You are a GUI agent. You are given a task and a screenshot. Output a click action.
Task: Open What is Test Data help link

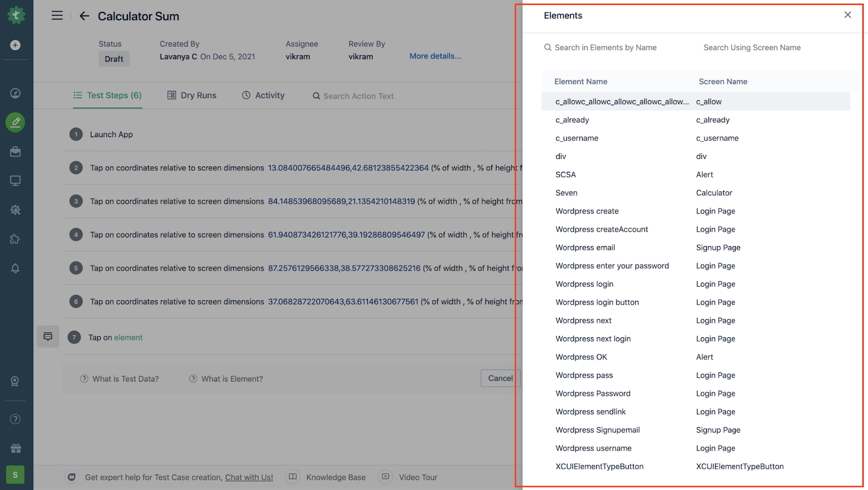click(120, 379)
